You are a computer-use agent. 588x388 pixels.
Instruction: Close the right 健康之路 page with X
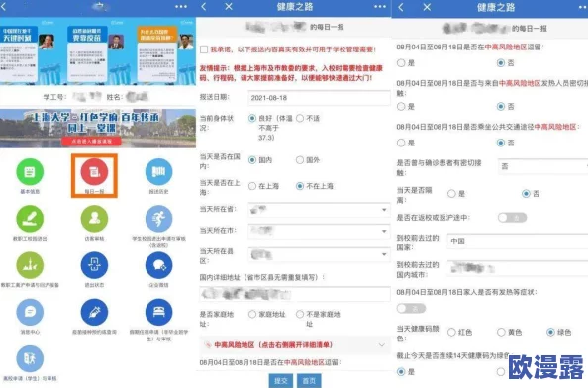pyautogui.click(x=427, y=7)
